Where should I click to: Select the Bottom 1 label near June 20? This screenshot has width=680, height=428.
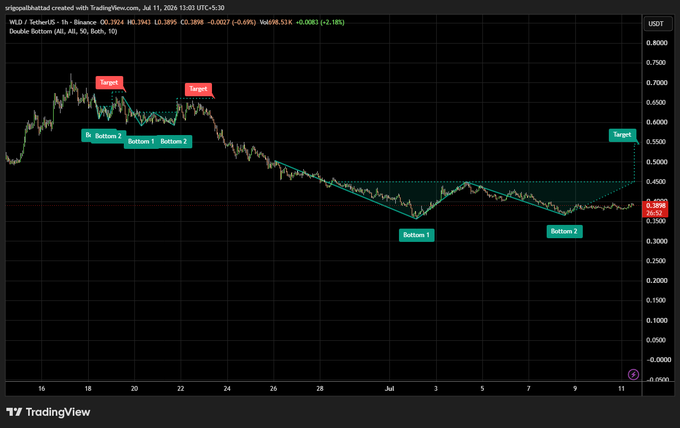[141, 141]
